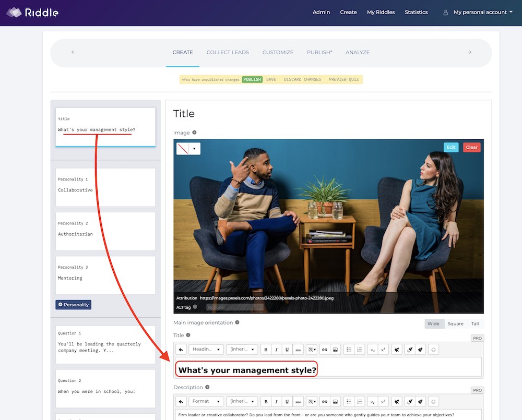Click SAVE in the changes bar
Image resolution: width=522 pixels, height=420 pixels.
click(271, 79)
